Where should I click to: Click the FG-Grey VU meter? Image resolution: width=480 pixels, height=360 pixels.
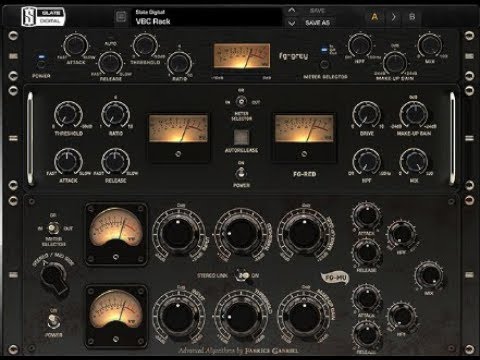(x=242, y=56)
